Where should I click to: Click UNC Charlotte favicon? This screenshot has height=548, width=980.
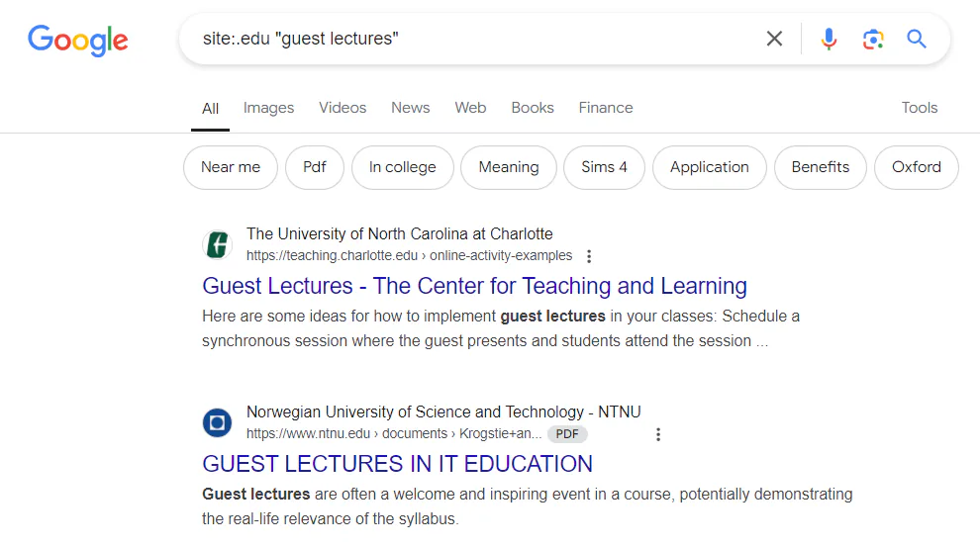click(x=217, y=244)
